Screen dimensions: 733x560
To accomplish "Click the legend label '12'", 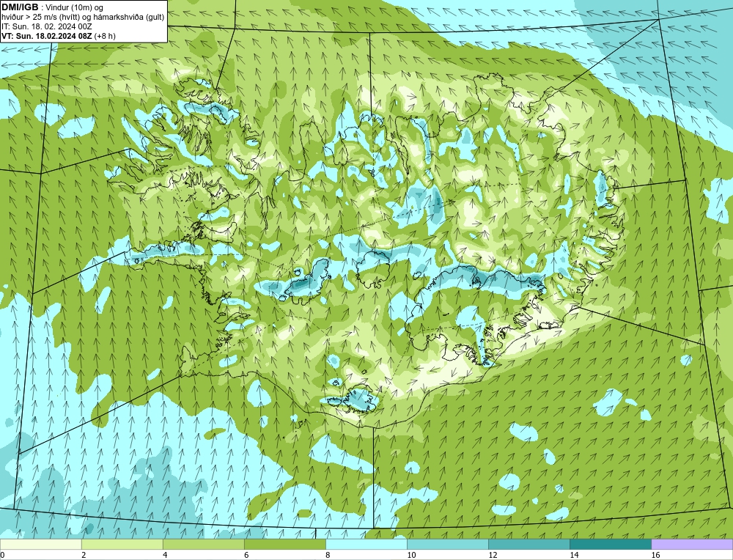I will pyautogui.click(x=493, y=555).
